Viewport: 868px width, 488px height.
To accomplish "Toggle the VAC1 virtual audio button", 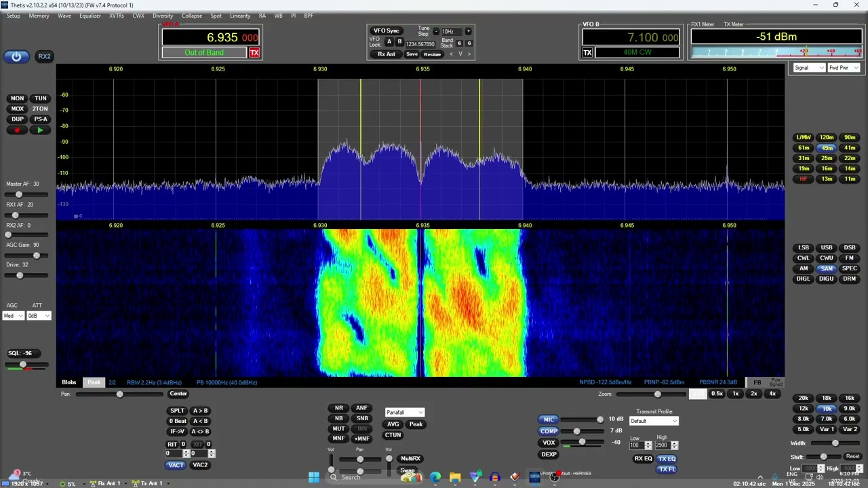I will tap(176, 465).
